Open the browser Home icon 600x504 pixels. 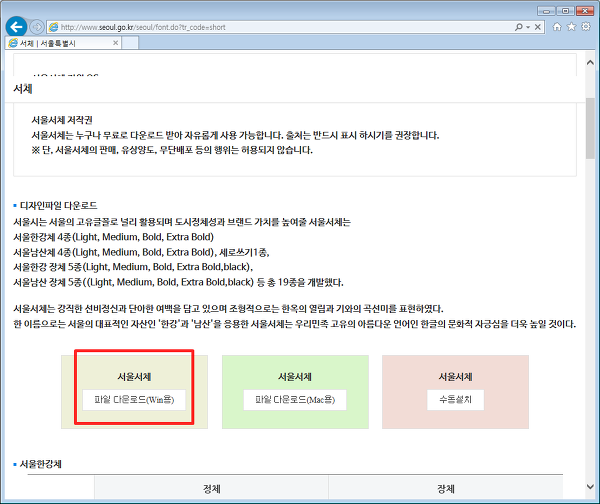(557, 26)
